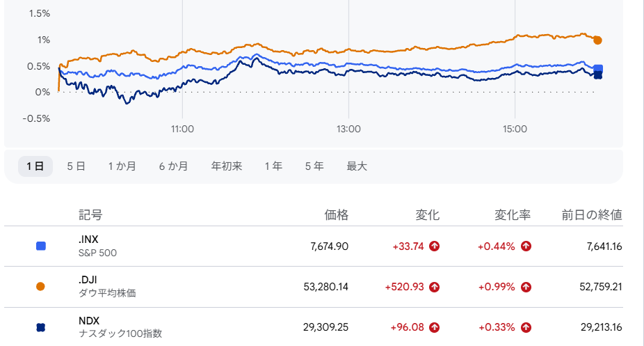644x346 pixels.
Task: Select the 1日 time range tab
Action: pos(35,166)
